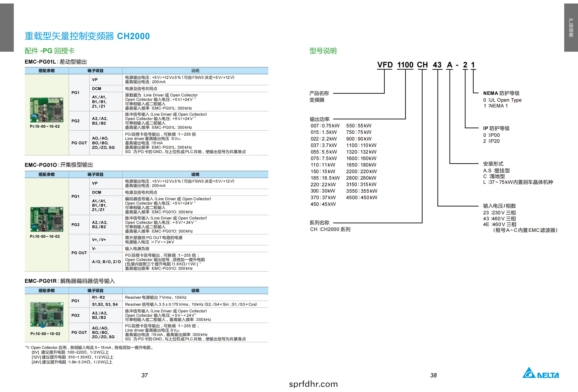
Task: Click the EMC-PG01L : 差动型输出 heading
Action: pos(56,62)
